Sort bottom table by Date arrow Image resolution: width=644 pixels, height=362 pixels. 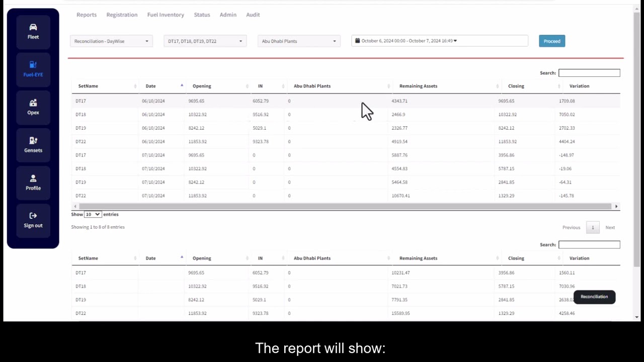[182, 258]
